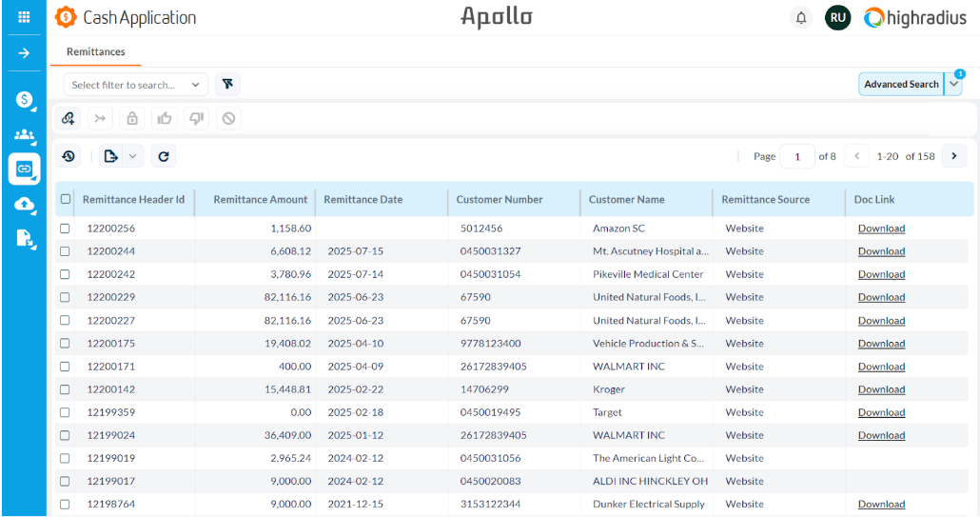980x517 pixels.
Task: Open the Select filter to search dropdown
Action: (136, 85)
